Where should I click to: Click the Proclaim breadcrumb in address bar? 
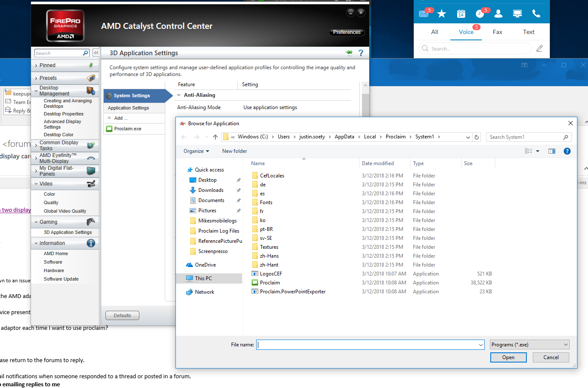tap(396, 137)
